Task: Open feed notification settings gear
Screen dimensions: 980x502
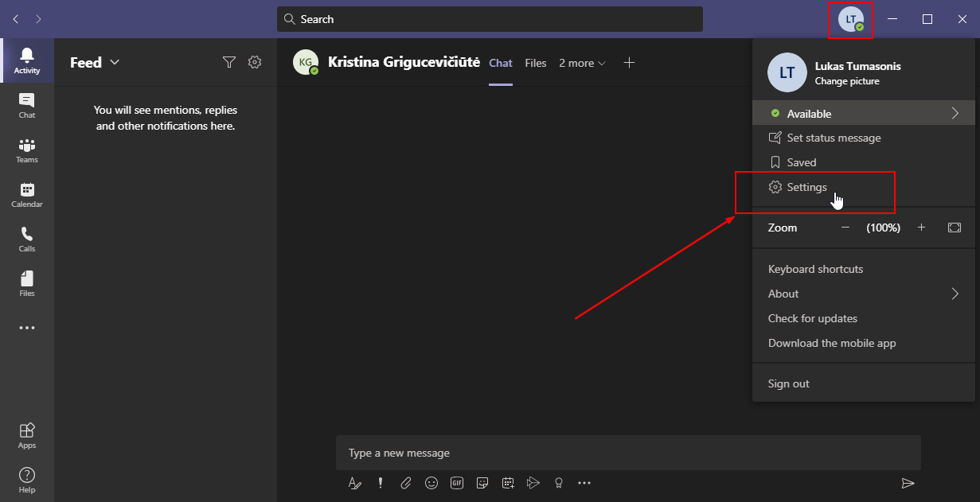Action: [255, 62]
